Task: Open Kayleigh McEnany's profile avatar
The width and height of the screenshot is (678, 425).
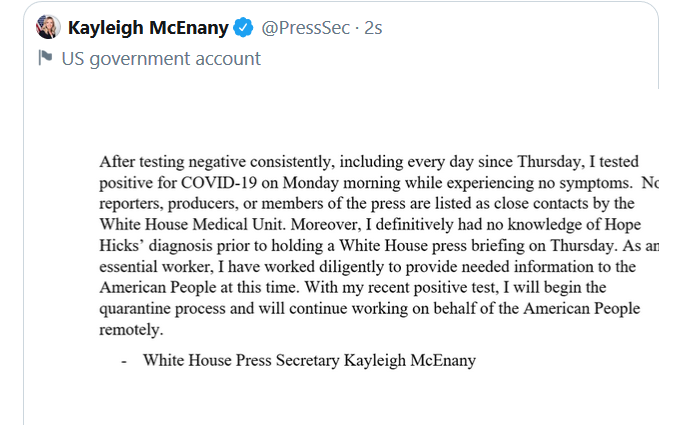Action: (48, 27)
